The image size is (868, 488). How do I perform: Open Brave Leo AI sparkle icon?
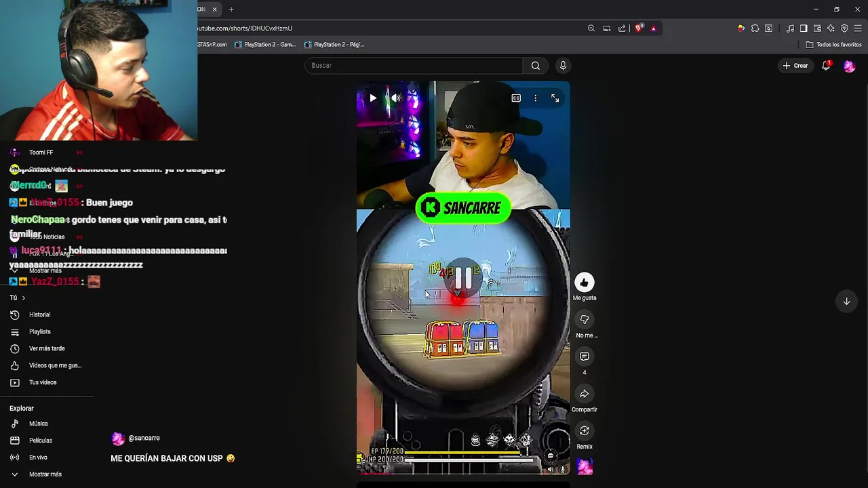(831, 28)
